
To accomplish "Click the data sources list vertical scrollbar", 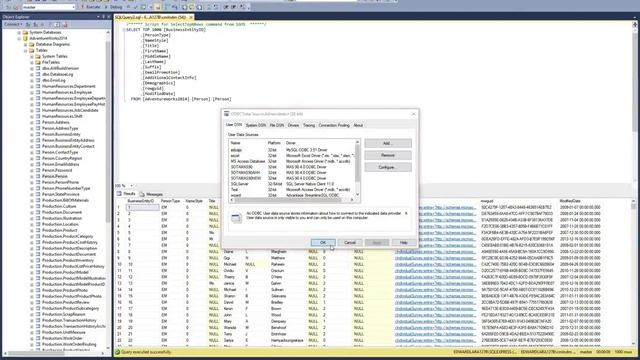I will (x=358, y=168).
